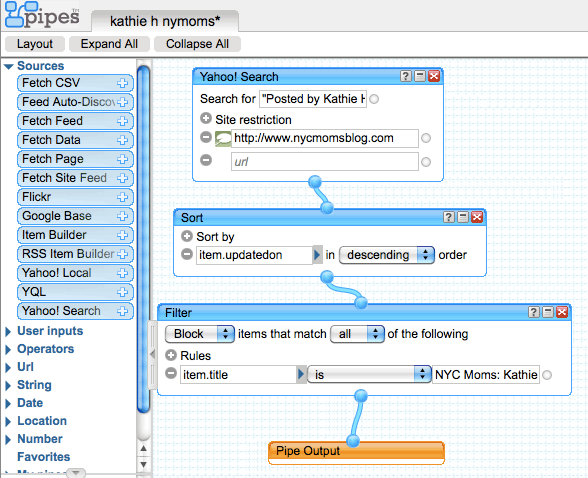Image resolution: width=588 pixels, height=478 pixels.
Task: Open the descending order dropdown
Action: 387,255
